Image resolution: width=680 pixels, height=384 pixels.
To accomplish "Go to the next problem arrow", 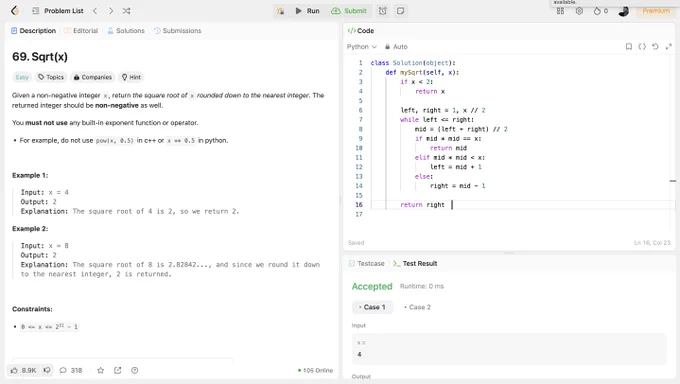I will [111, 11].
